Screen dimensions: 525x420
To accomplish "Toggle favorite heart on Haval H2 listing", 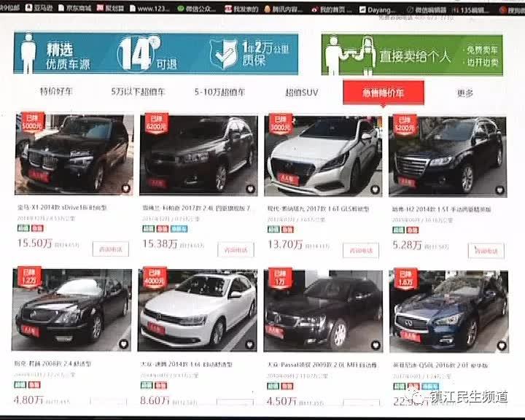I will [x=499, y=190].
